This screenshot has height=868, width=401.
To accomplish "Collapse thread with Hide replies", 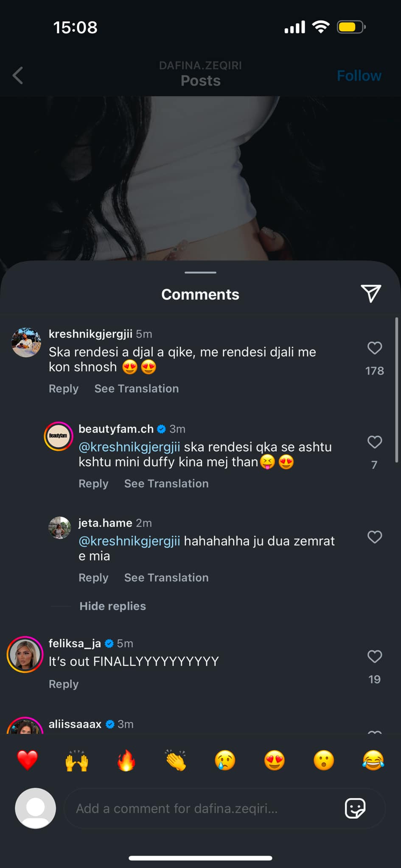I will (x=112, y=606).
